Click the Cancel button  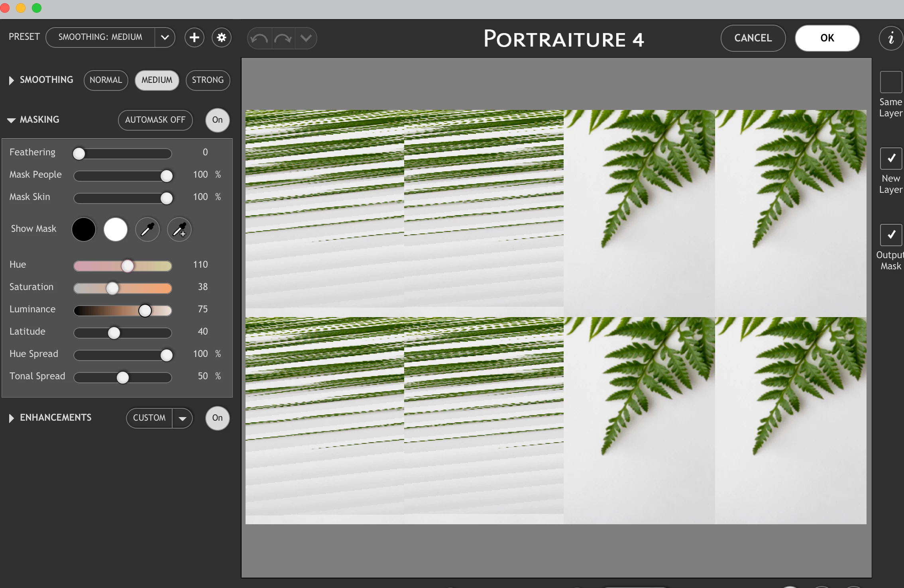pyautogui.click(x=753, y=38)
